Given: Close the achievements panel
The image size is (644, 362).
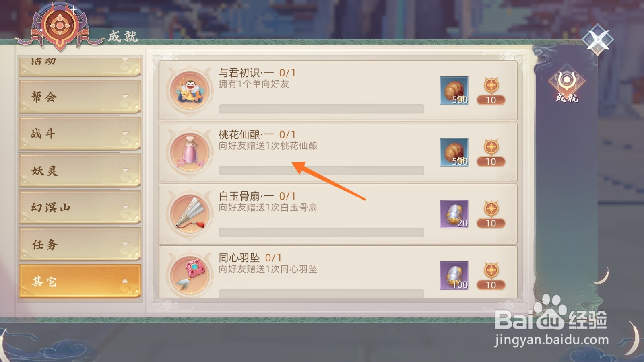Looking at the screenshot, I should (598, 39).
